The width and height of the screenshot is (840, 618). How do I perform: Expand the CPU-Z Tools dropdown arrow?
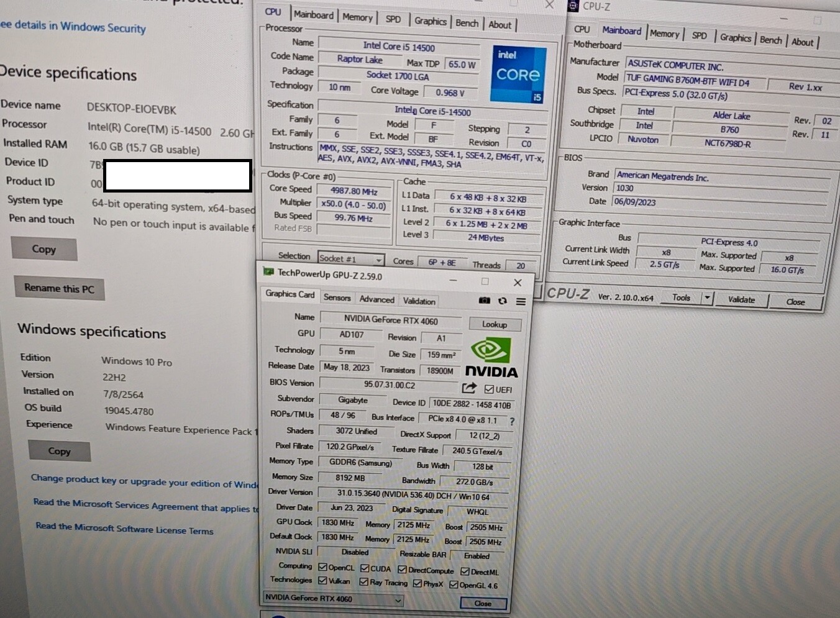coord(707,298)
